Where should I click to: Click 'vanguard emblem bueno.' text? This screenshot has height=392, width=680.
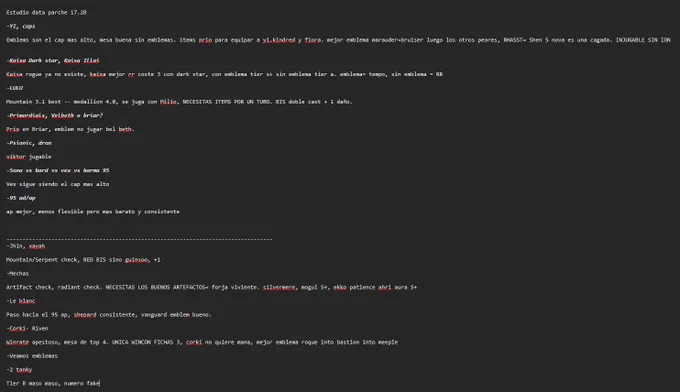176,315
